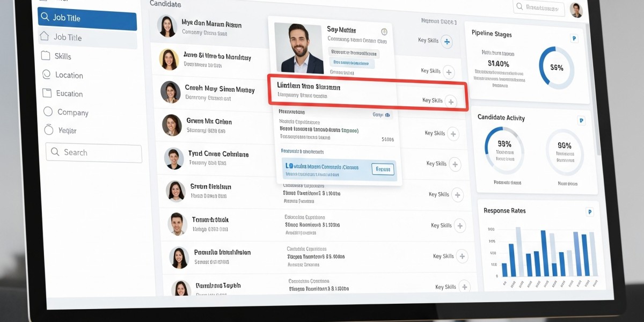This screenshot has height=322, width=644.
Task: Click Key Skills plus in bottom Tayeh row
Action: pyautogui.click(x=464, y=287)
